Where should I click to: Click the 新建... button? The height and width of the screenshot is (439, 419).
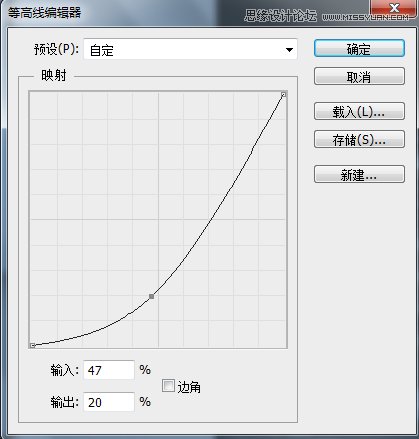pyautogui.click(x=359, y=174)
